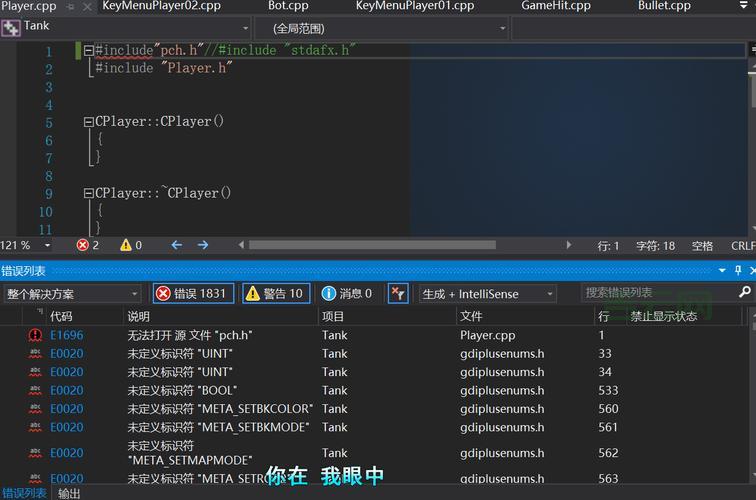Click the search magnifier in error list
The height and width of the screenshot is (500, 756).
pos(745,293)
